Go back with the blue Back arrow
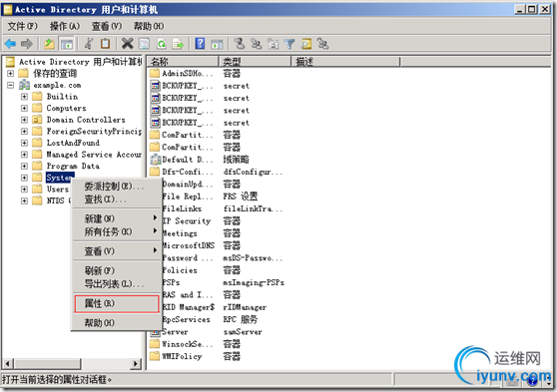The width and height of the screenshot is (557, 392). click(10, 44)
